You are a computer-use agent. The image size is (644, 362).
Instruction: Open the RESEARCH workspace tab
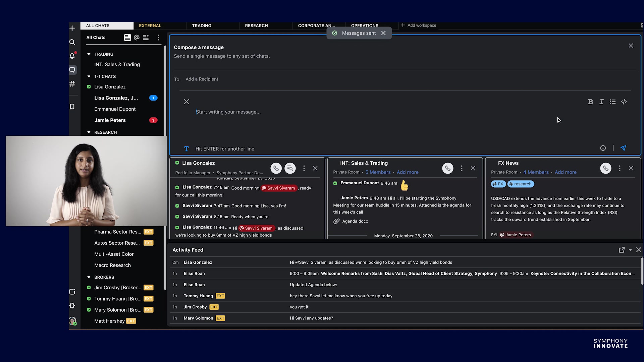(256, 25)
